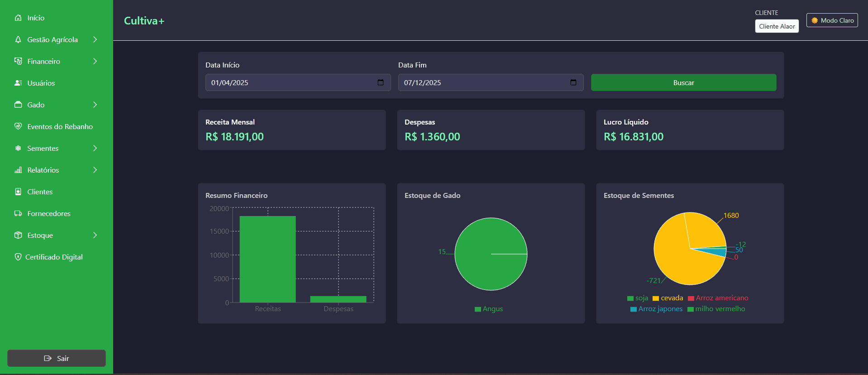The width and height of the screenshot is (868, 375).
Task: Click the Receitas bar in chart
Action: pyautogui.click(x=267, y=259)
